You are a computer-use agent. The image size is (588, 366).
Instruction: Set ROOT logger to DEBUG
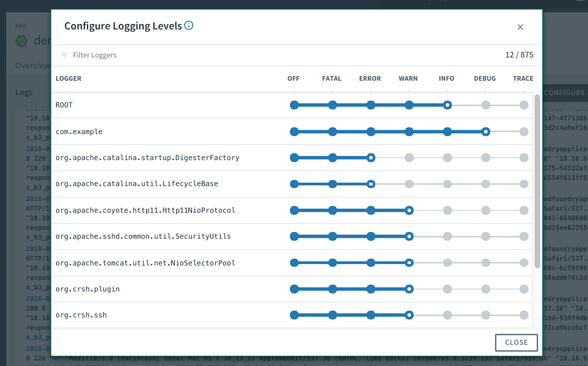tap(486, 105)
